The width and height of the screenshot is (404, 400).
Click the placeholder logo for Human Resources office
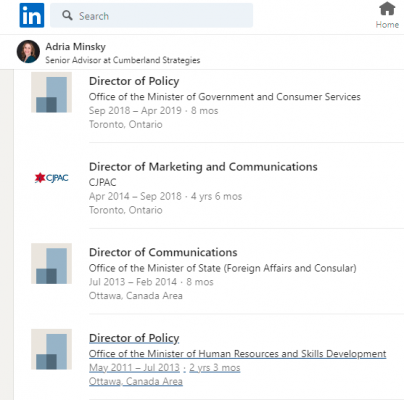point(51,349)
